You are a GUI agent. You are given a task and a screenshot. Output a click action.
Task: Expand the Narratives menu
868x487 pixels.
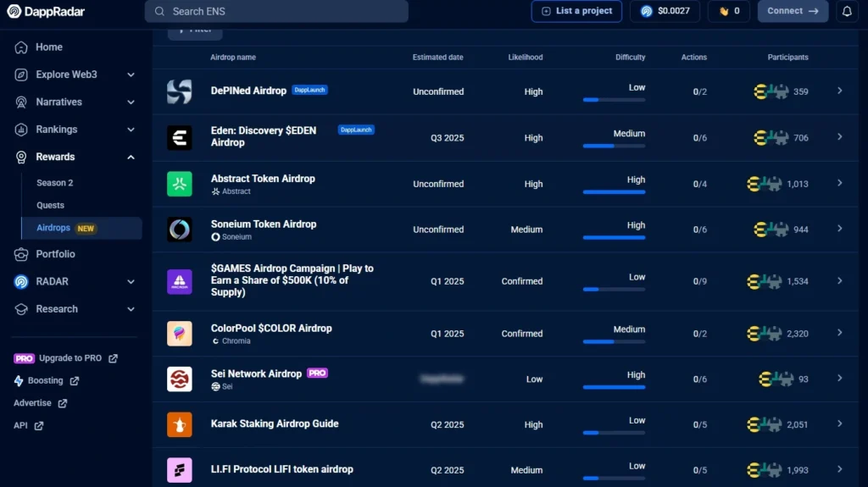[131, 102]
